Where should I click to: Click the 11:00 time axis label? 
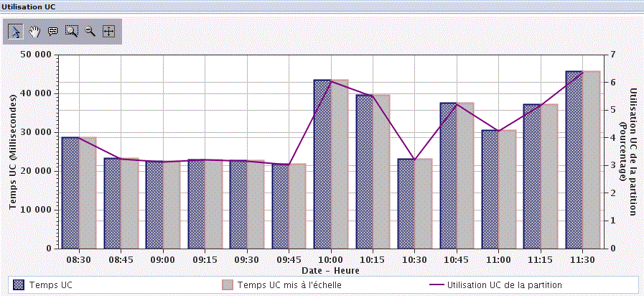pyautogui.click(x=498, y=261)
